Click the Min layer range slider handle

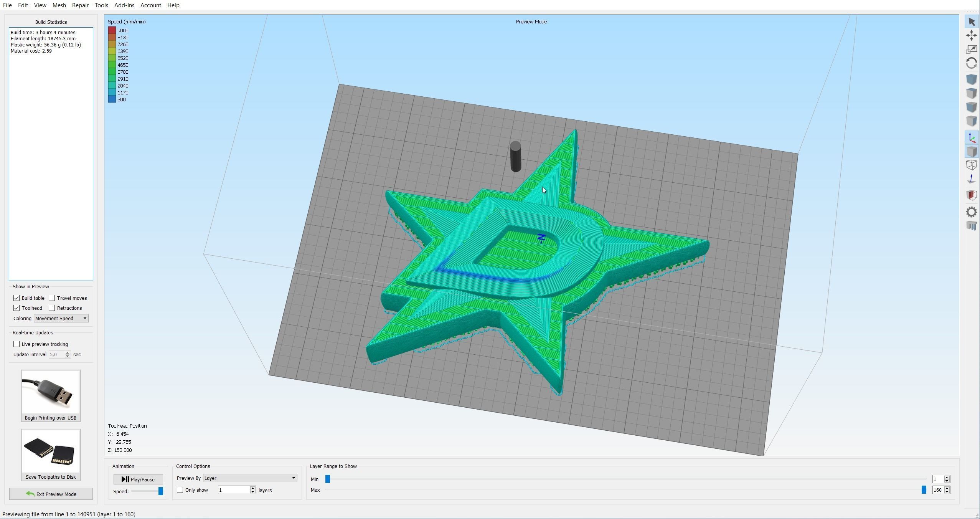328,479
